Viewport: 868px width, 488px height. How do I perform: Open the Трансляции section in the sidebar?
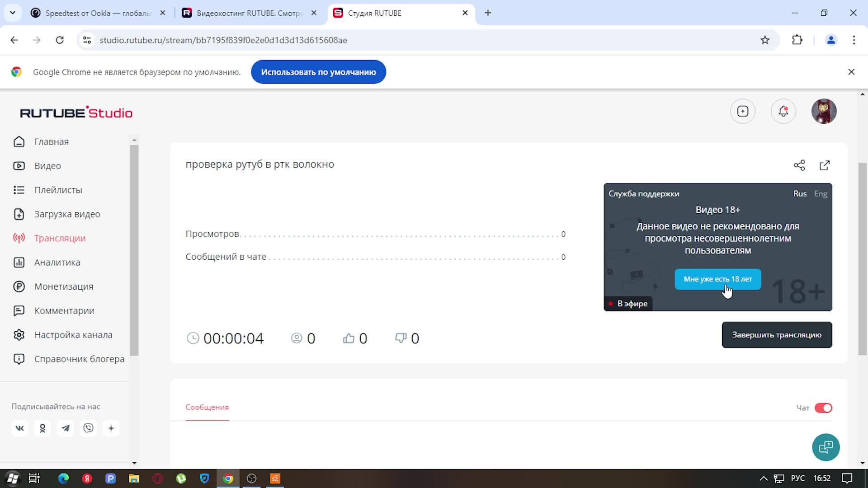tap(59, 238)
